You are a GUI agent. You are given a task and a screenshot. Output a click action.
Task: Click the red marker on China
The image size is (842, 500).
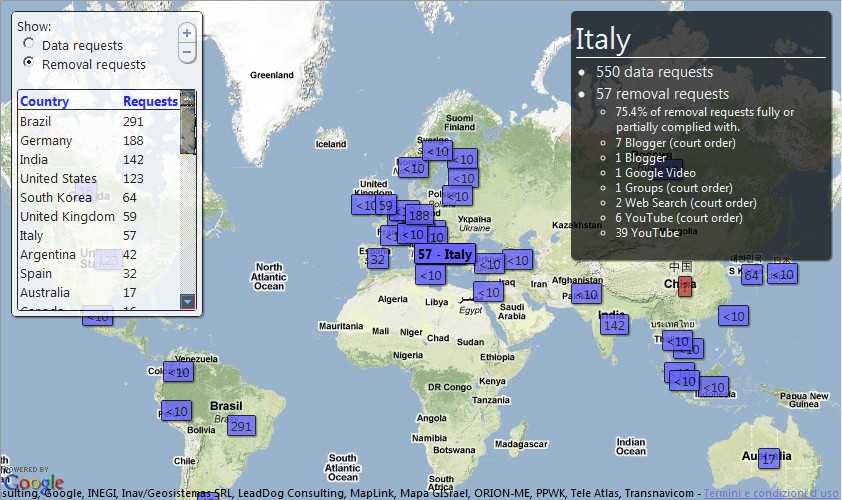(684, 286)
